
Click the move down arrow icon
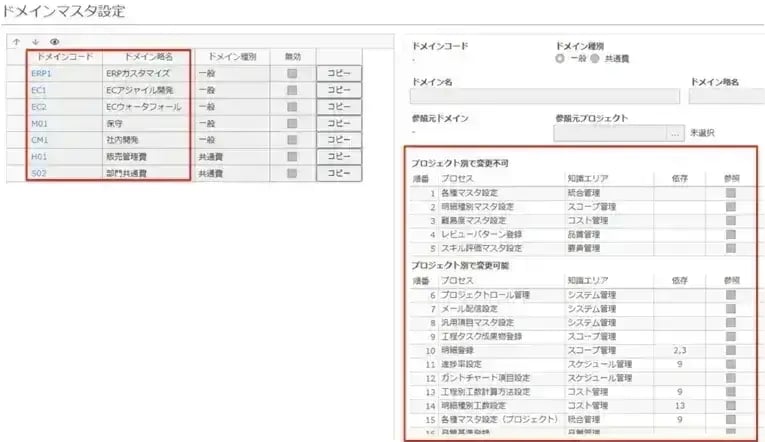coord(35,42)
